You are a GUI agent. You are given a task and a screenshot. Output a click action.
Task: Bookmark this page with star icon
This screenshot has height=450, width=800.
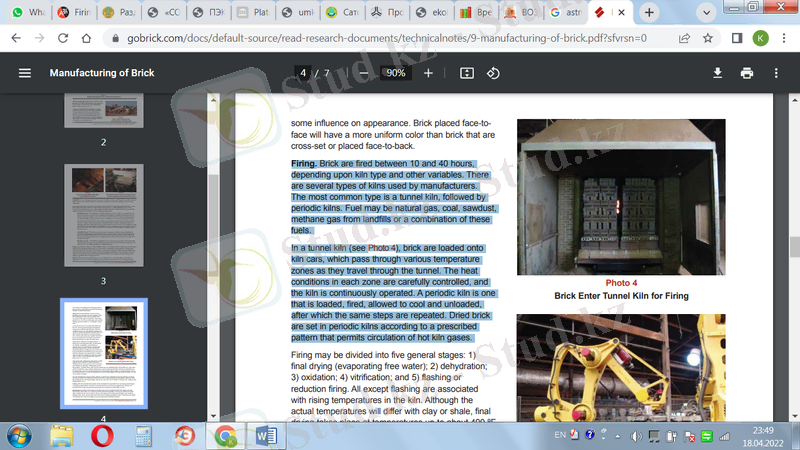point(708,38)
